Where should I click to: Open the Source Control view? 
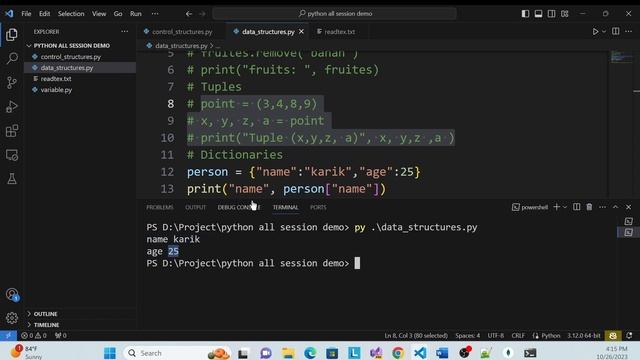point(12,82)
